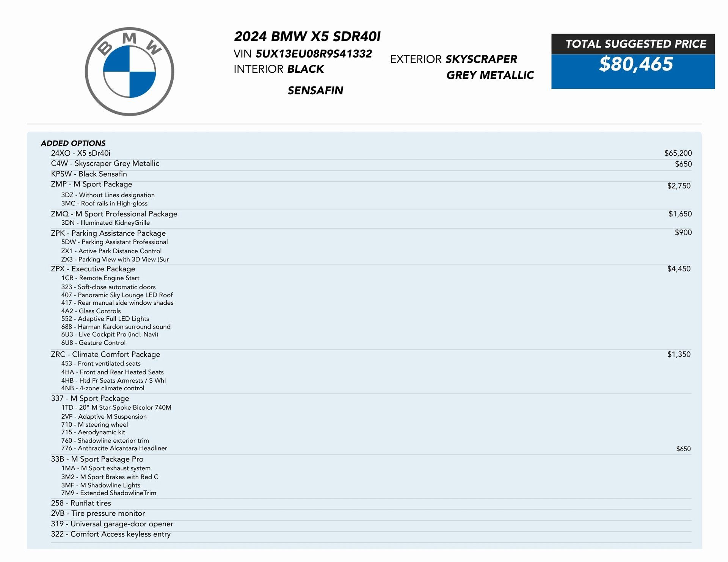Screen dimensions: 728x562
Task: Click the 337 - M Sport Package entry
Action: pyautogui.click(x=90, y=398)
